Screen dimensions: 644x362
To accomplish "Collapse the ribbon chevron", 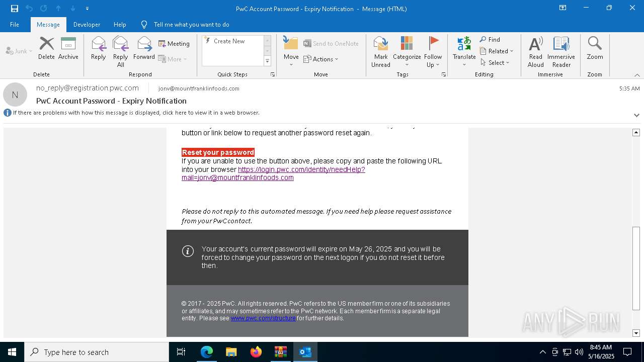I will [x=637, y=75].
